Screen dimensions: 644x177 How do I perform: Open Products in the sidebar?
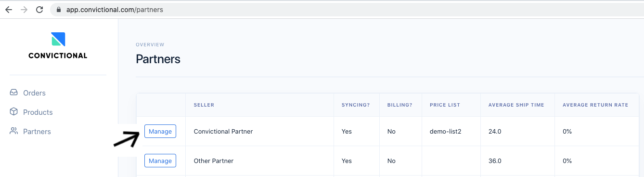pos(38,112)
